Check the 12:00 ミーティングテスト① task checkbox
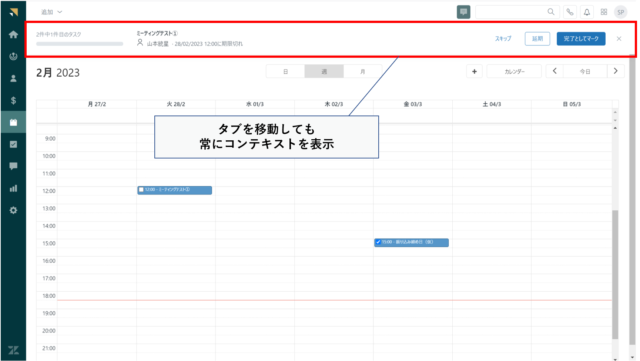The width and height of the screenshot is (640, 361). coord(141,189)
